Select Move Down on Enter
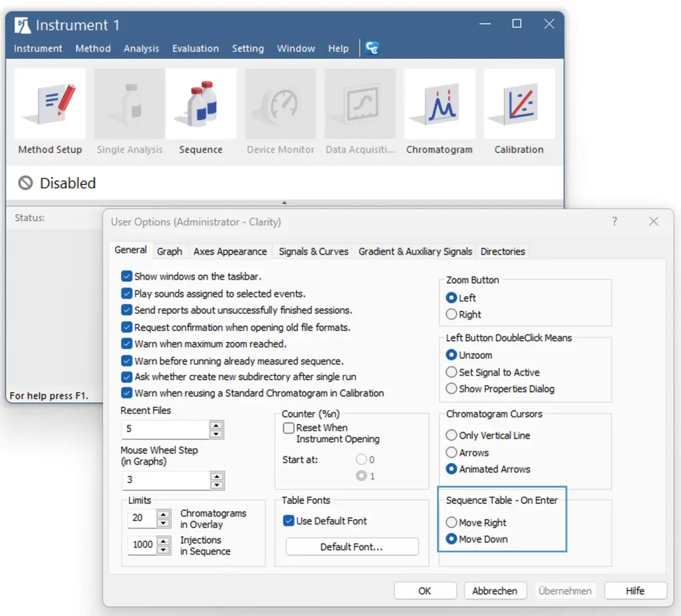This screenshot has width=681, height=616. 452,539
